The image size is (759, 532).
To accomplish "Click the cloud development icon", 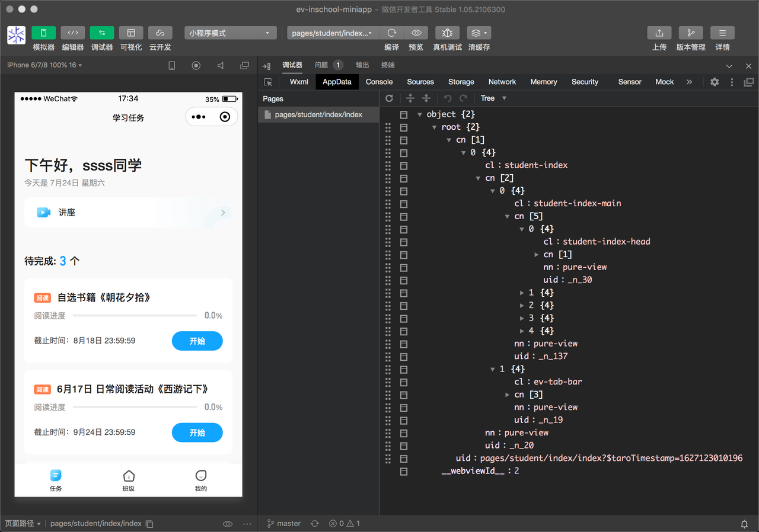I will click(160, 33).
